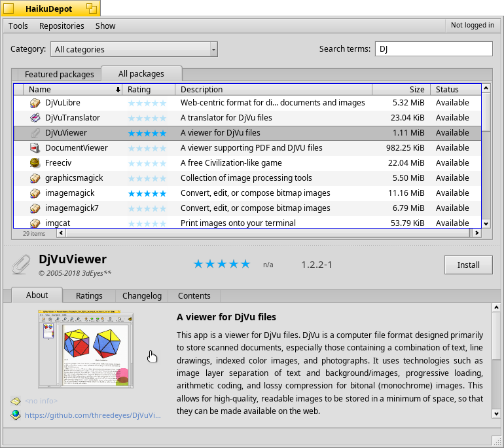504x448 pixels.
Task: Open the Category dropdown
Action: [134, 49]
